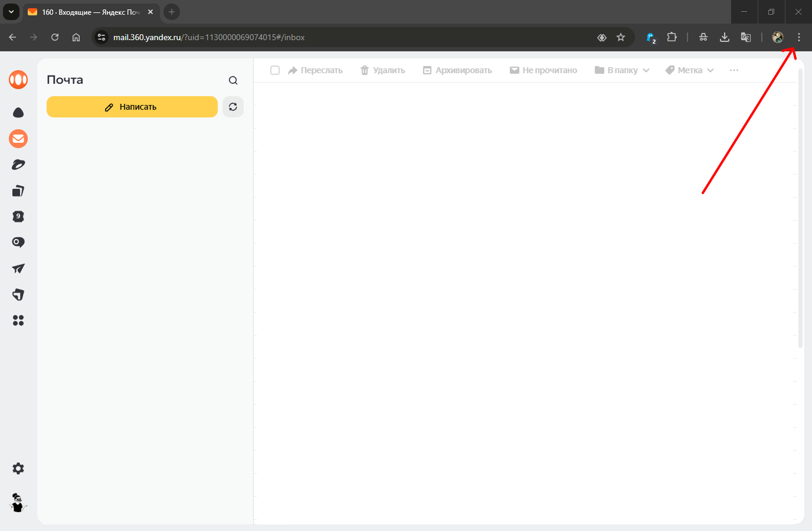
Task: Expand the 'Метка' label dropdown
Action: (689, 70)
